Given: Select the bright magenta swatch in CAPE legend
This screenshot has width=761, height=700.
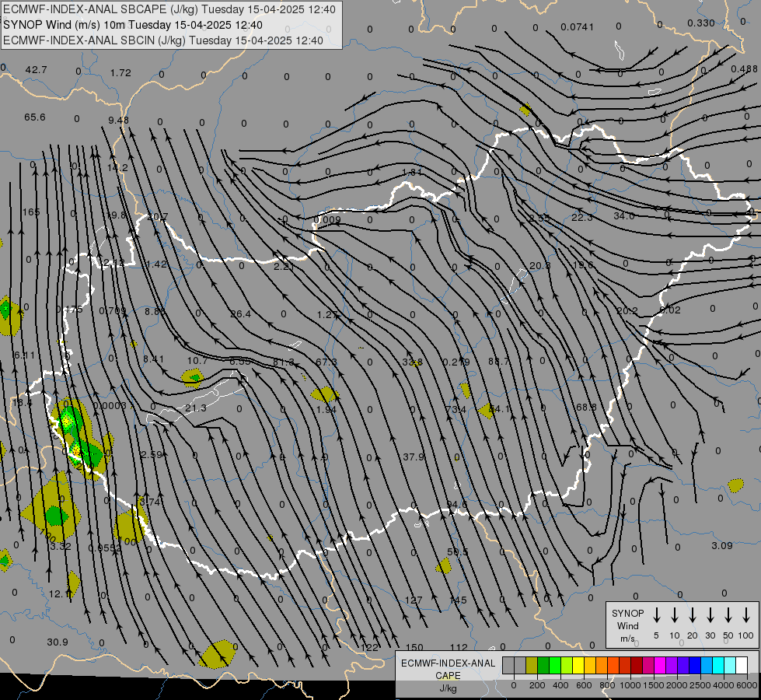Looking at the screenshot, I should (660, 665).
